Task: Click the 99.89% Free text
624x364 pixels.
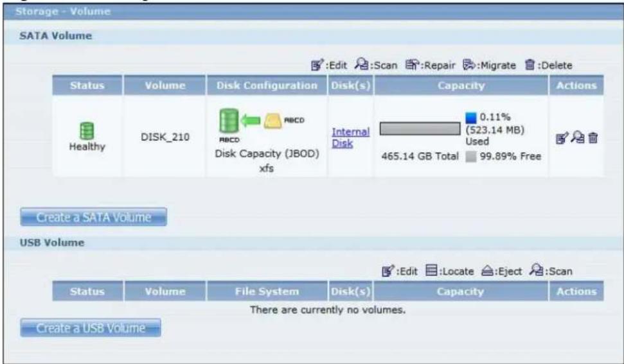Action: 510,156
